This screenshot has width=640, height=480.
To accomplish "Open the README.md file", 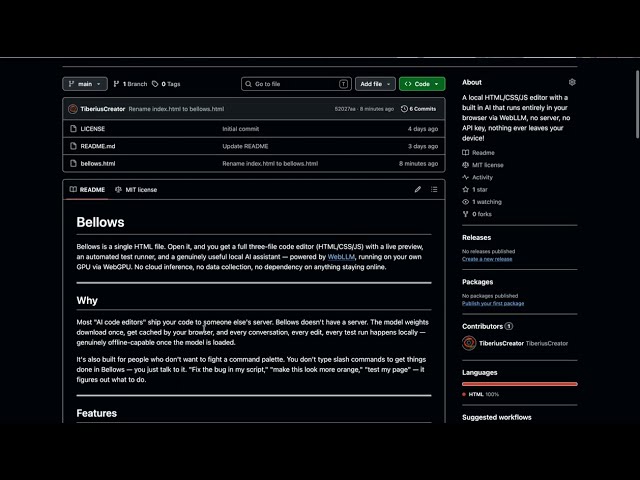I will pos(98,146).
